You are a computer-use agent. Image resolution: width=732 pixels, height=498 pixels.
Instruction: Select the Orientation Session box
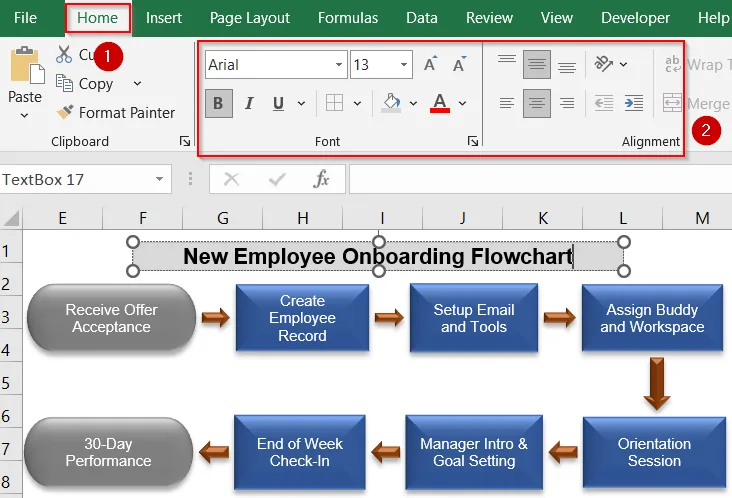[654, 452]
